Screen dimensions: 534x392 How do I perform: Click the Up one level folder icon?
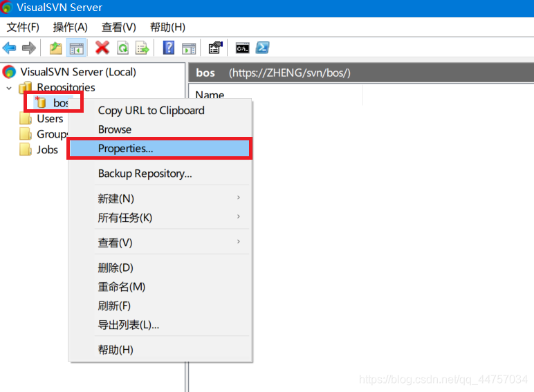(56, 48)
